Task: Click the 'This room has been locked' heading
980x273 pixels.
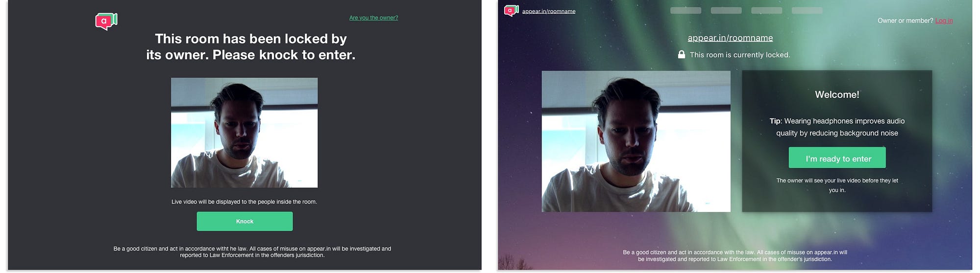Action: tap(250, 46)
